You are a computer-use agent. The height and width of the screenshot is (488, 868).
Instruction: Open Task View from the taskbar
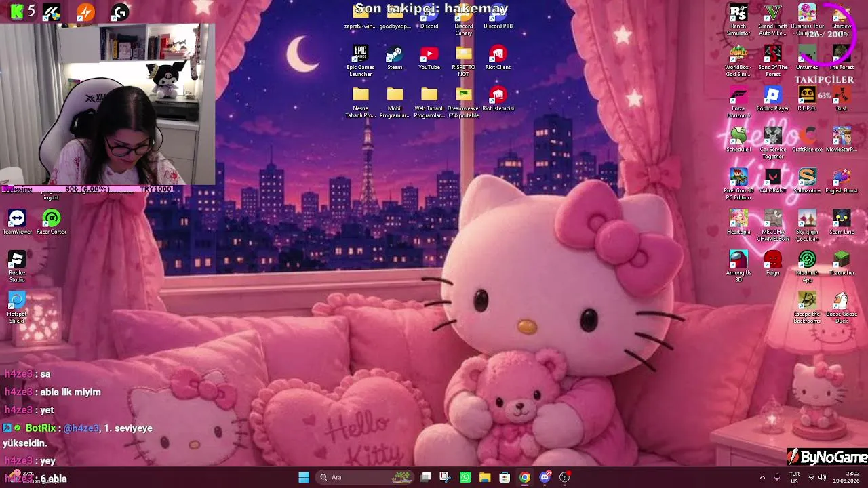(x=426, y=477)
